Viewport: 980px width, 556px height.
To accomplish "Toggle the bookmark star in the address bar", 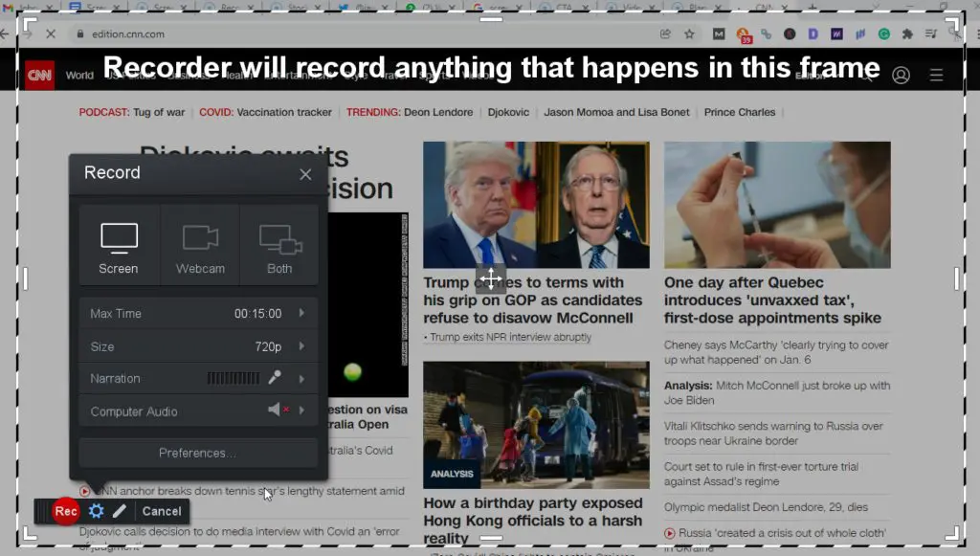I will click(687, 33).
